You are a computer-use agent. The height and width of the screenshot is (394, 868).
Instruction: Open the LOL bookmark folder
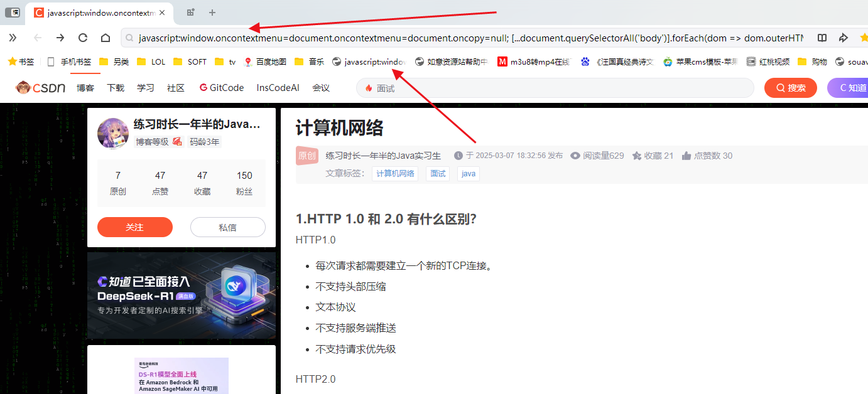[x=151, y=61]
